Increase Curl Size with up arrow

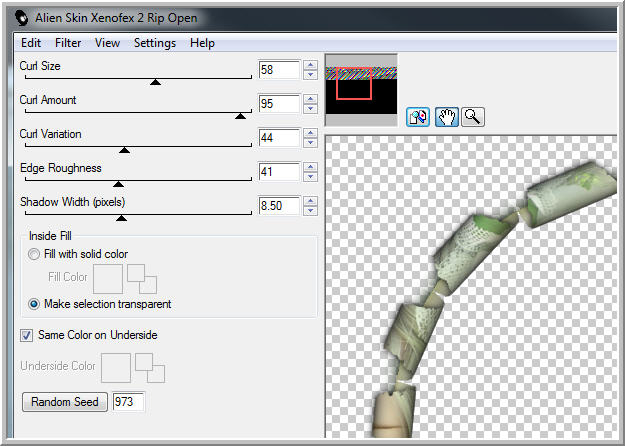(310, 65)
